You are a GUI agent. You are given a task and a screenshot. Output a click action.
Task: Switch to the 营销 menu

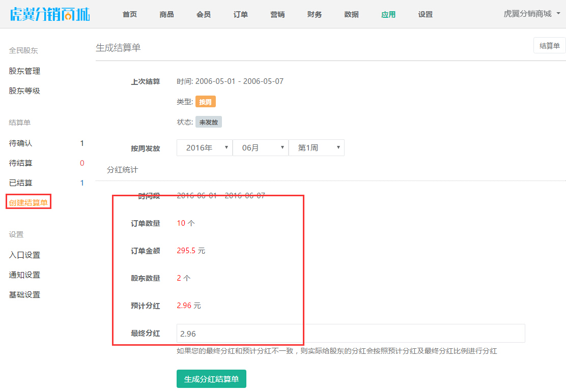(x=277, y=14)
